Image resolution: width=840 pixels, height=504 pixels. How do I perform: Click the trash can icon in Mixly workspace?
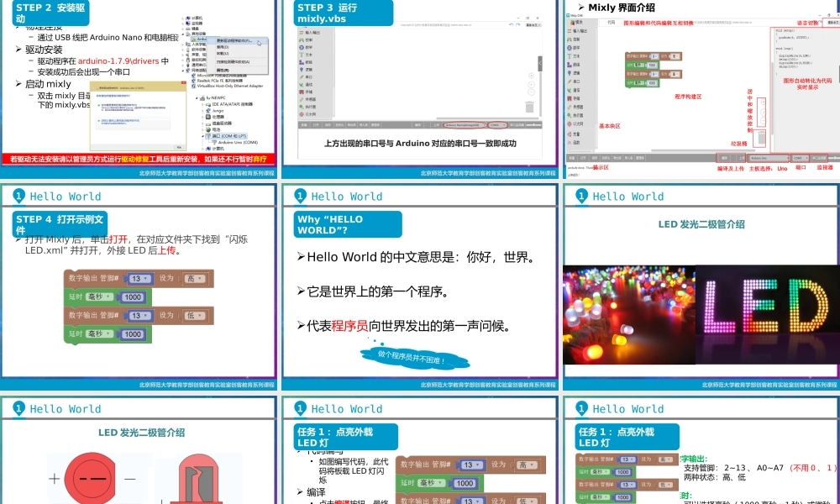(x=760, y=139)
